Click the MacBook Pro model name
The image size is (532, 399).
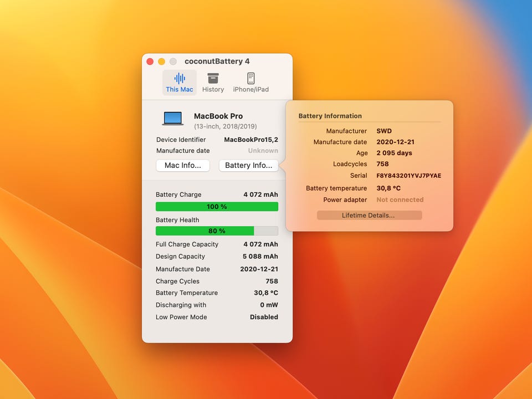point(218,116)
